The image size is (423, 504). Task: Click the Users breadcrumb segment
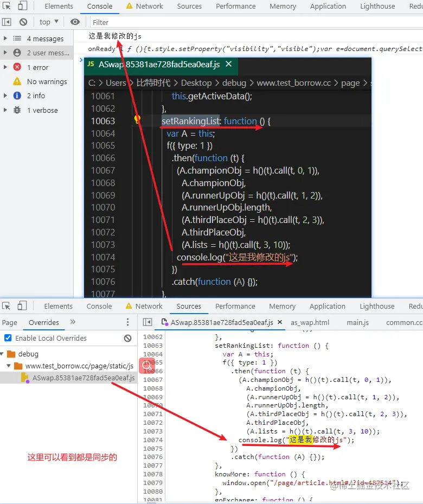point(116,83)
